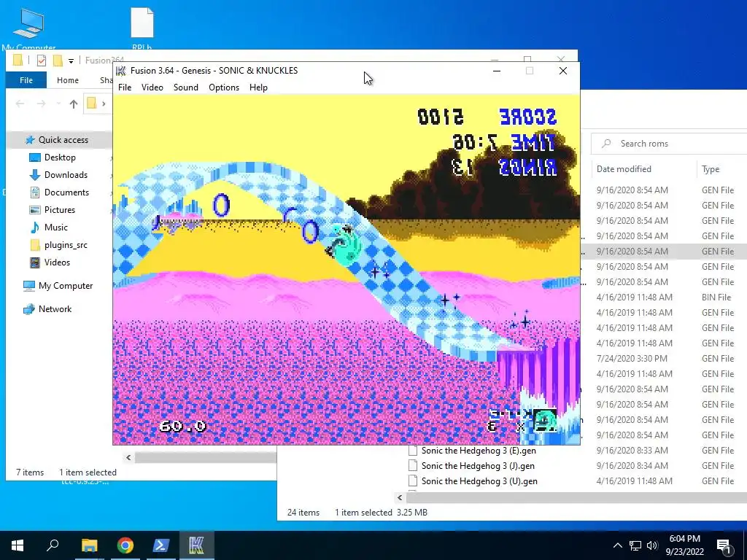This screenshot has width=747, height=560.
Task: Click the Quick access star icon
Action: [30, 139]
